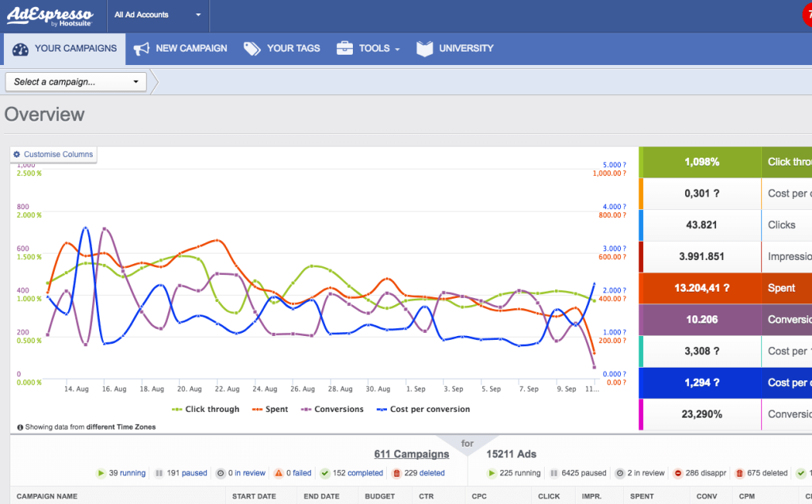Sort by the Budget column
This screenshot has height=504, width=812.
pyautogui.click(x=380, y=496)
